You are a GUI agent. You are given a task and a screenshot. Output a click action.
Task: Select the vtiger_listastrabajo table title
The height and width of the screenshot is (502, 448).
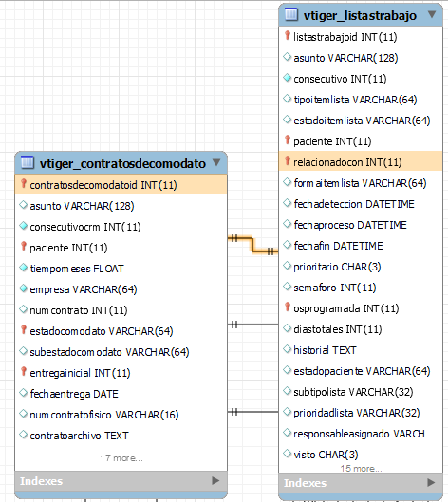[360, 15]
